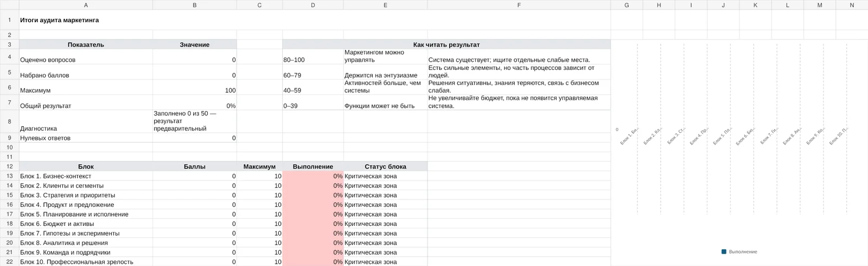The image size is (868, 266).
Task: Click the chart axis label 'Блок 1'
Action: pyautogui.click(x=630, y=135)
